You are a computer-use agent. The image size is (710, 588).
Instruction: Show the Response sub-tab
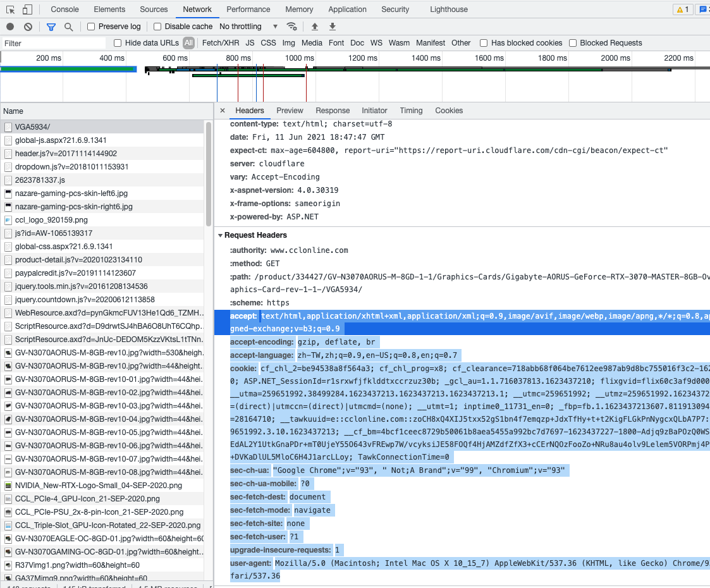(x=333, y=111)
